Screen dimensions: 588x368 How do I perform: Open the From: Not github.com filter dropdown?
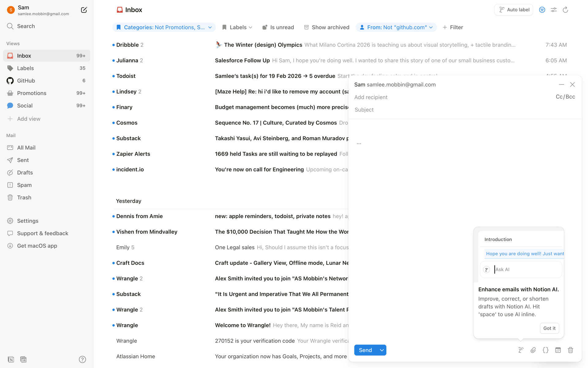(x=396, y=27)
